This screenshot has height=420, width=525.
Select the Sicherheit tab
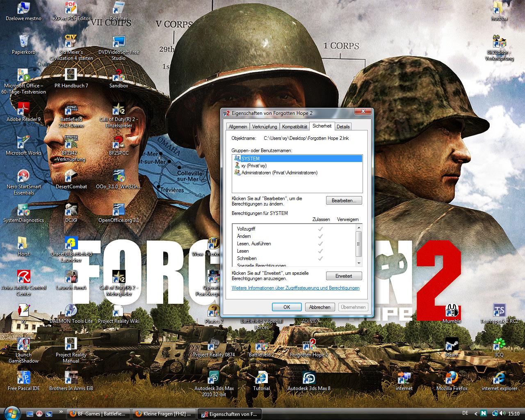tap(322, 126)
